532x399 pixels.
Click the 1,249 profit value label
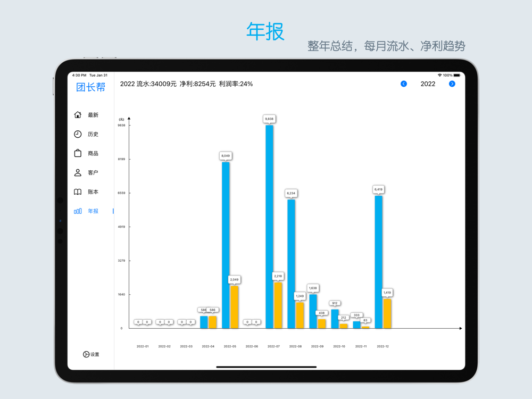[x=300, y=296]
